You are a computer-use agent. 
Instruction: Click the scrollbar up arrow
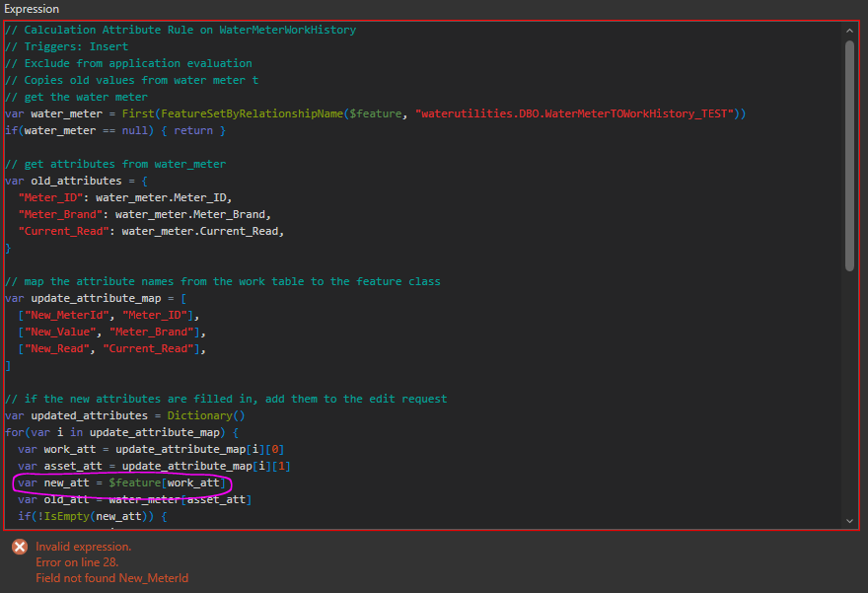point(850,30)
